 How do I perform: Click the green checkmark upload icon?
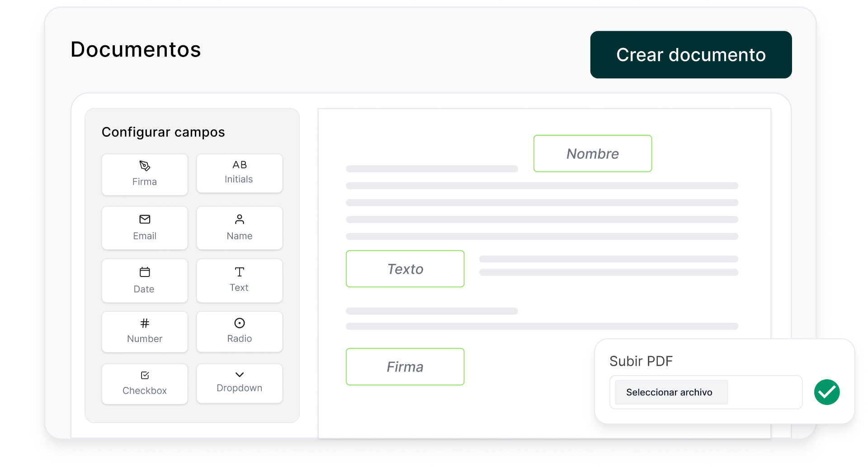[x=827, y=392]
